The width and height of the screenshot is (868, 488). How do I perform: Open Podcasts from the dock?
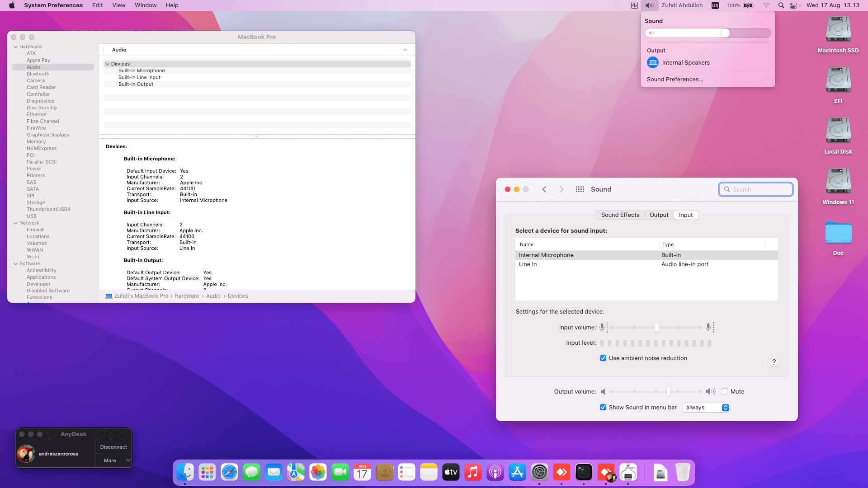(x=495, y=473)
